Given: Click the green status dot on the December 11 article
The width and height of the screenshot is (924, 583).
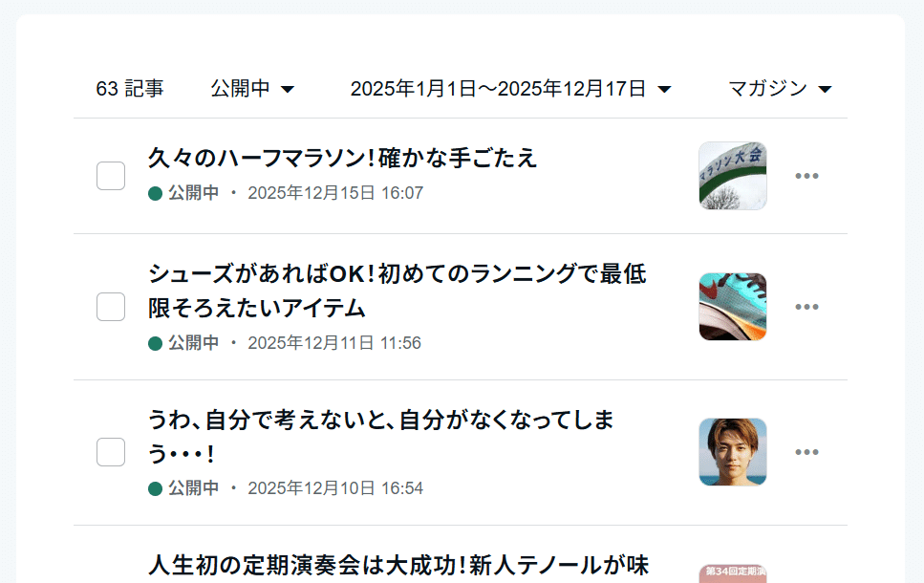Looking at the screenshot, I should (x=155, y=343).
